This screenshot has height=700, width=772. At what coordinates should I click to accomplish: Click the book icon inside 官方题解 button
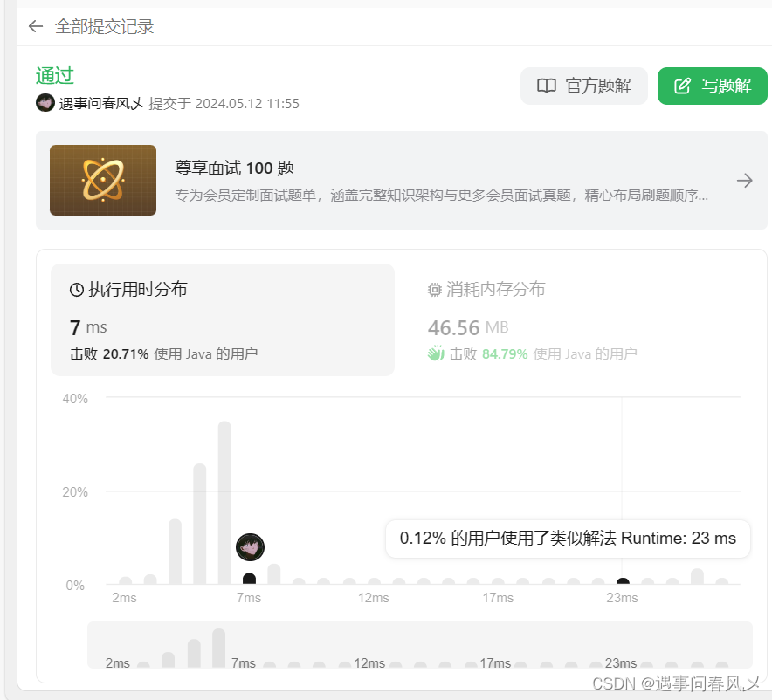(x=546, y=86)
